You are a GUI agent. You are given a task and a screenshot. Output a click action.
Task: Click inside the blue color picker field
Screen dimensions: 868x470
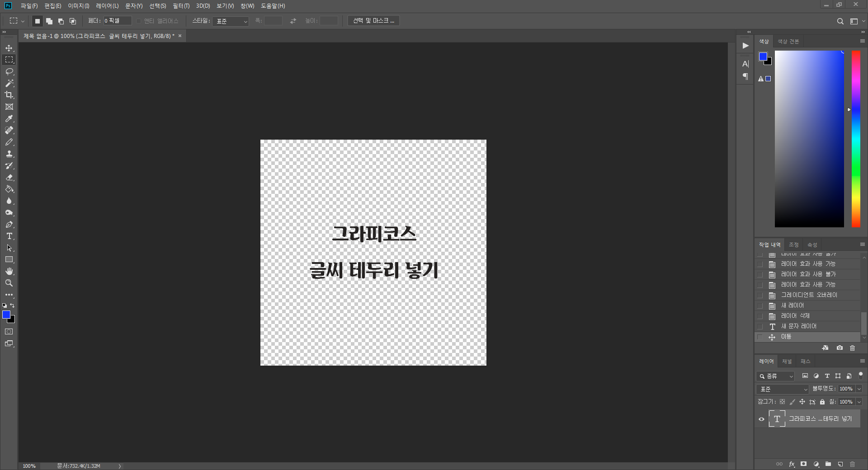coord(809,139)
